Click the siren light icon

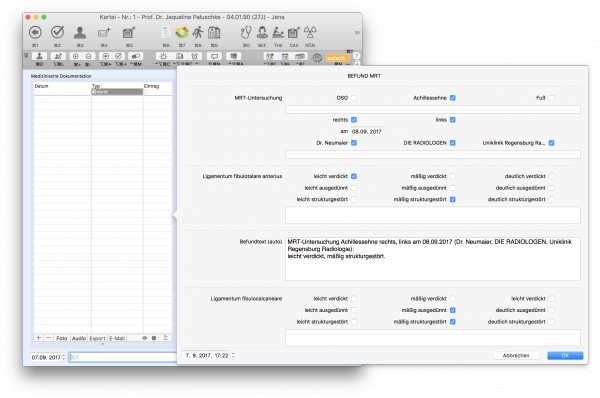(x=163, y=56)
